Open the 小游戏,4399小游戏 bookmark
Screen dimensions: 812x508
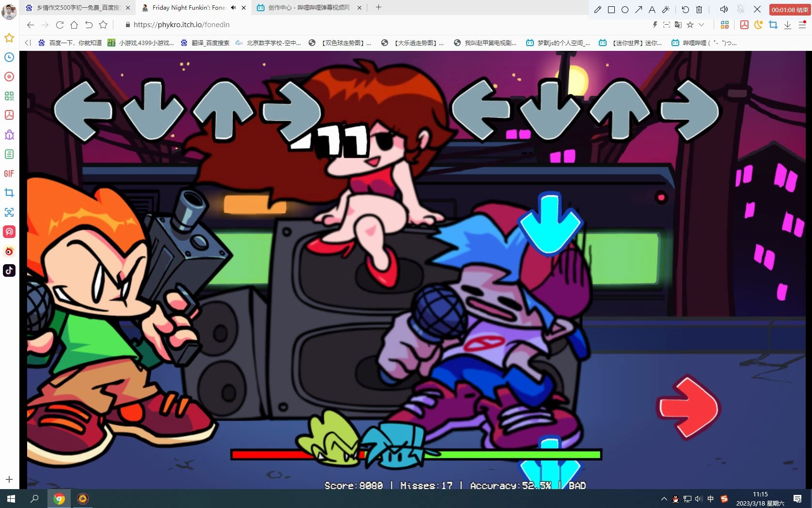point(141,43)
